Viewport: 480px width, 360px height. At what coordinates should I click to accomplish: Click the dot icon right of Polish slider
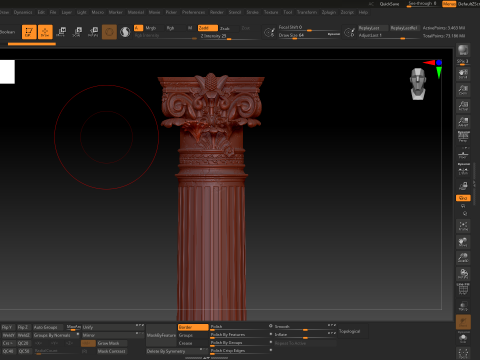271,326
